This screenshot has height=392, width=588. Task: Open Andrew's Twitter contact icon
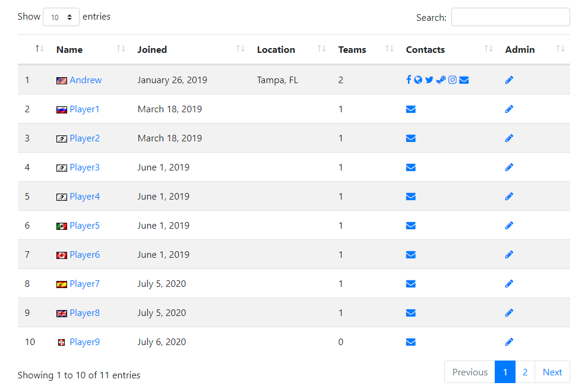click(x=429, y=80)
